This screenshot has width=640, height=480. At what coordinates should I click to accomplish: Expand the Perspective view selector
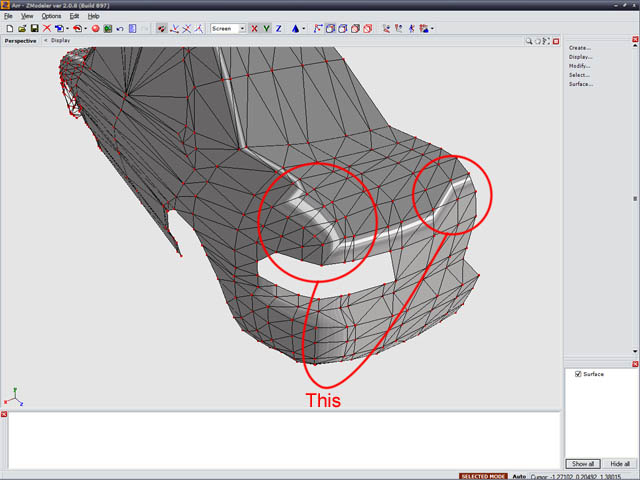click(x=21, y=41)
